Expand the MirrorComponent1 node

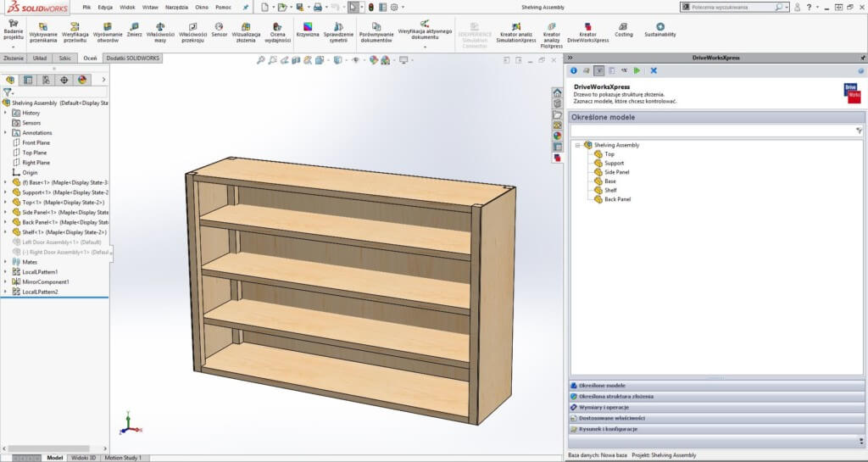tap(6, 282)
